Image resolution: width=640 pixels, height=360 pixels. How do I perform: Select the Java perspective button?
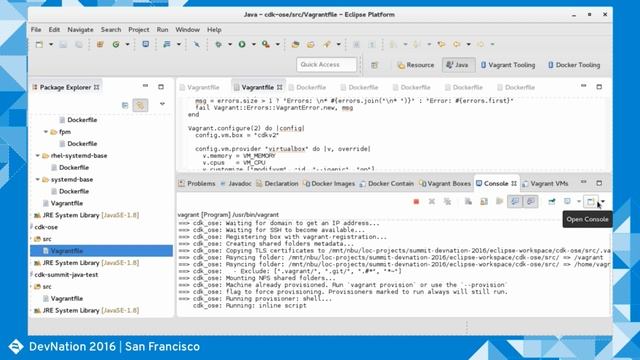tap(458, 65)
